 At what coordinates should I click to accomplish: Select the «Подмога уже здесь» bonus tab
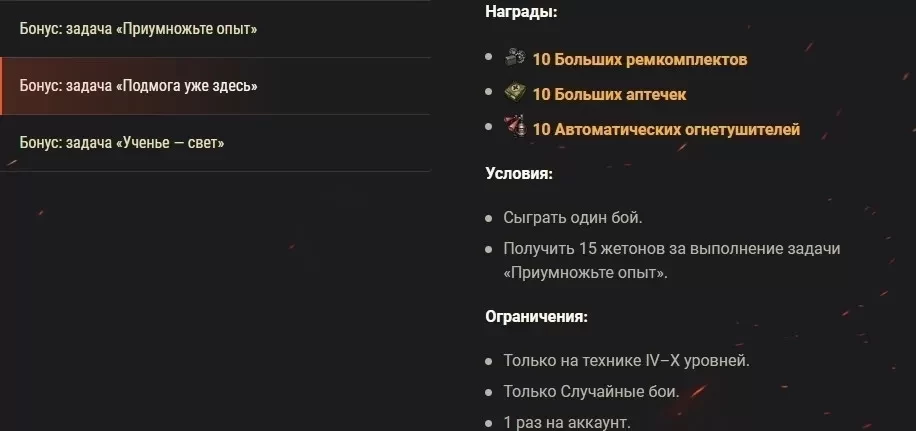[x=216, y=86]
